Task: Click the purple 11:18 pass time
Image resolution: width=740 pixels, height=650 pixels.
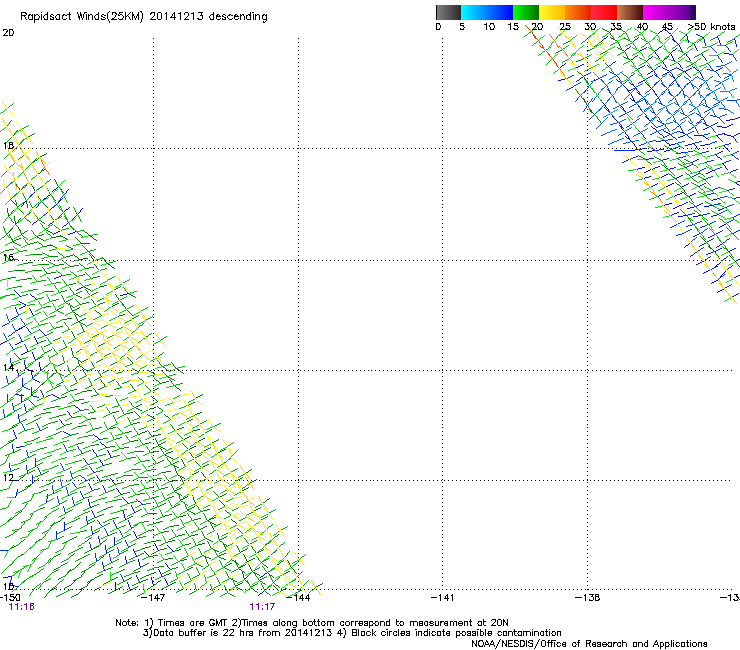Action: pos(22,607)
